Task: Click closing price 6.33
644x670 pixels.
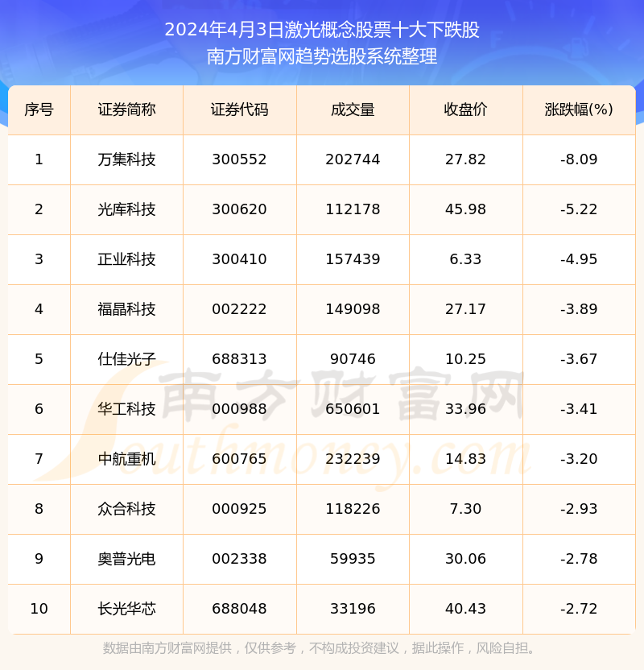Action: point(465,259)
